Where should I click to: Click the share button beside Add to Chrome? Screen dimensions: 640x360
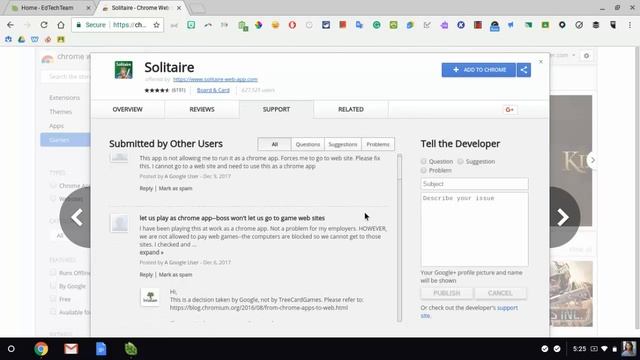(x=524, y=70)
